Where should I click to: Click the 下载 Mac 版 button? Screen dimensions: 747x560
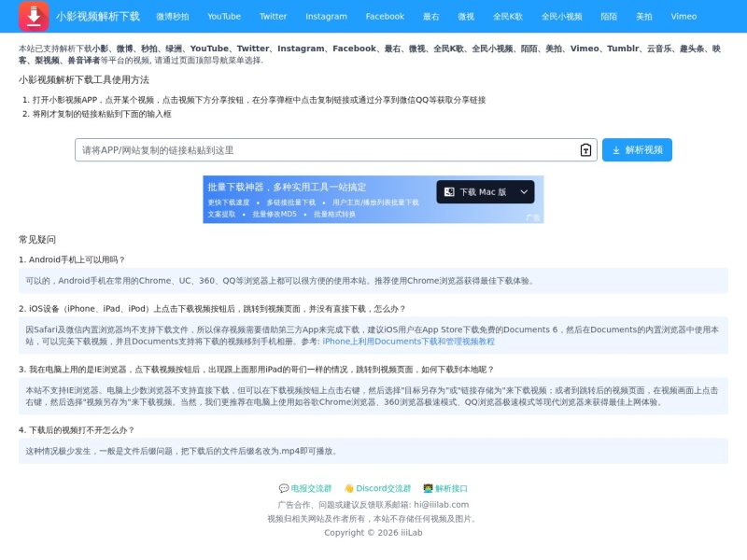coord(485,192)
